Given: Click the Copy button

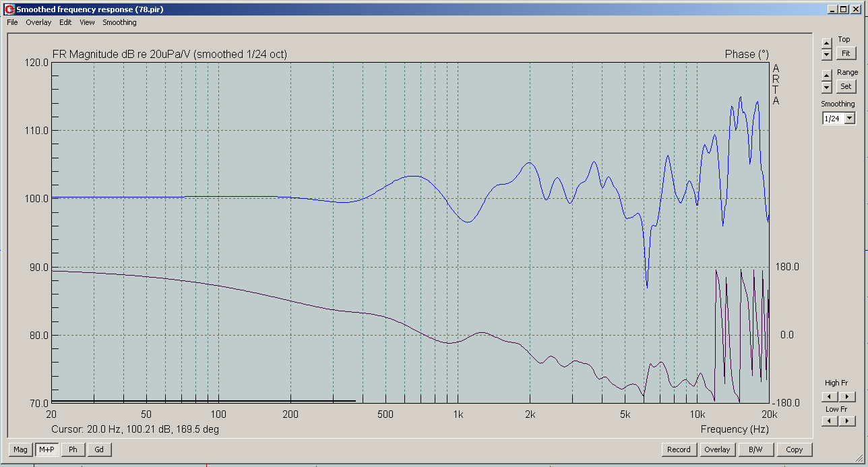Looking at the screenshot, I should 795,449.
